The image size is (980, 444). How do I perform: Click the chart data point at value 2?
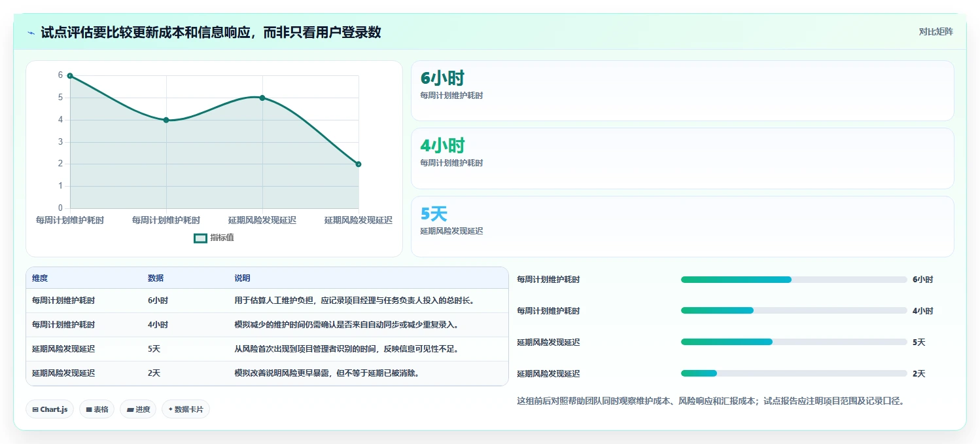(359, 164)
